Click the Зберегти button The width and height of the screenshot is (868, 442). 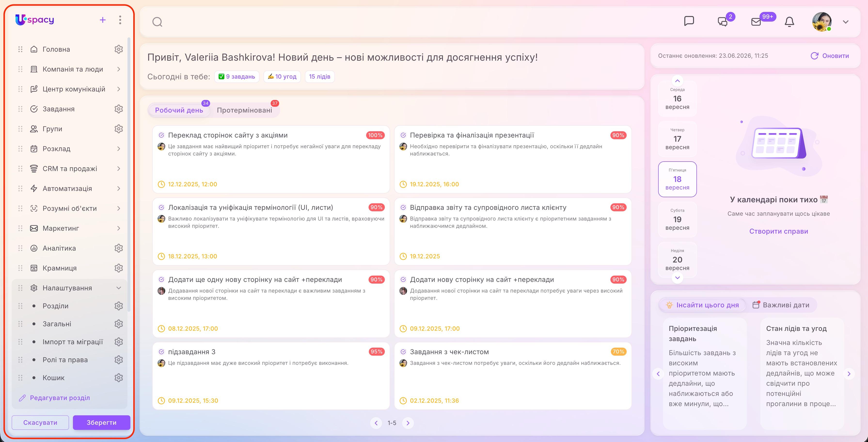(x=102, y=422)
